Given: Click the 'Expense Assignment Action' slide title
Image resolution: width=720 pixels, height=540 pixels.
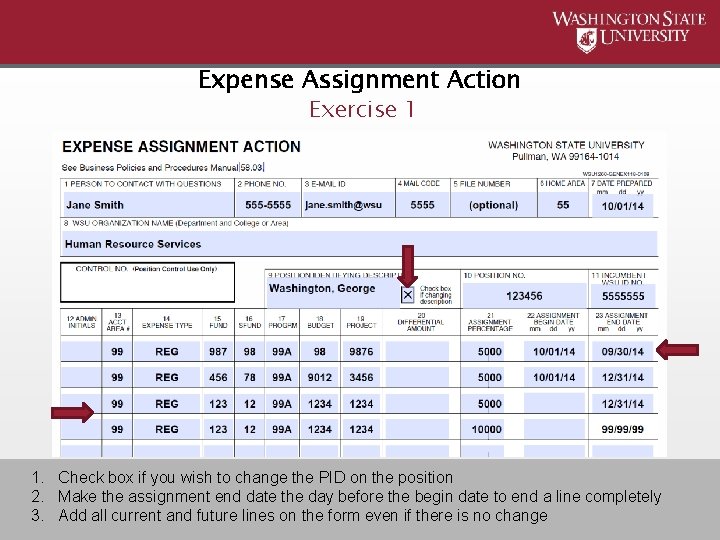Looking at the screenshot, I should click(359, 79).
